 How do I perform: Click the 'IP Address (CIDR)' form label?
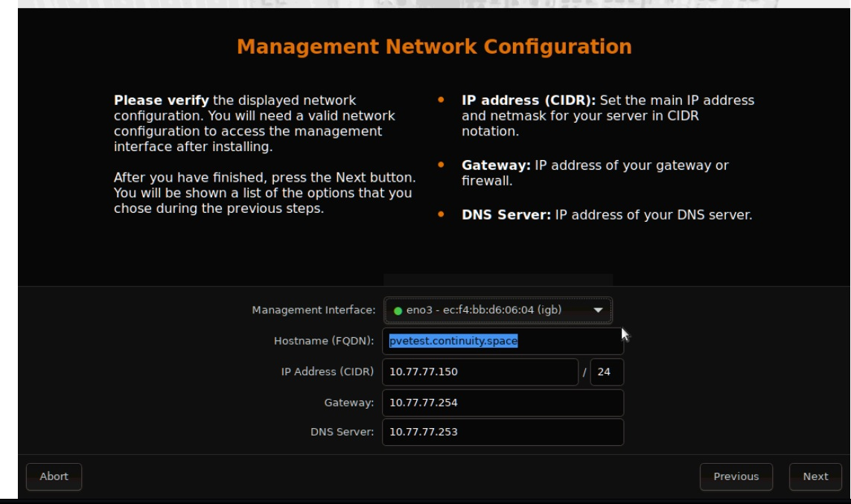point(327,371)
